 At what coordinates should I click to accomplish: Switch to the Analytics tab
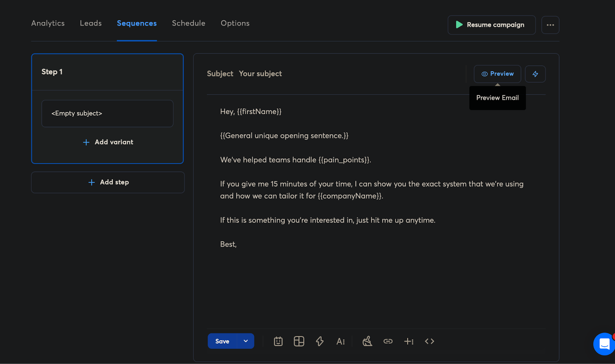[48, 23]
